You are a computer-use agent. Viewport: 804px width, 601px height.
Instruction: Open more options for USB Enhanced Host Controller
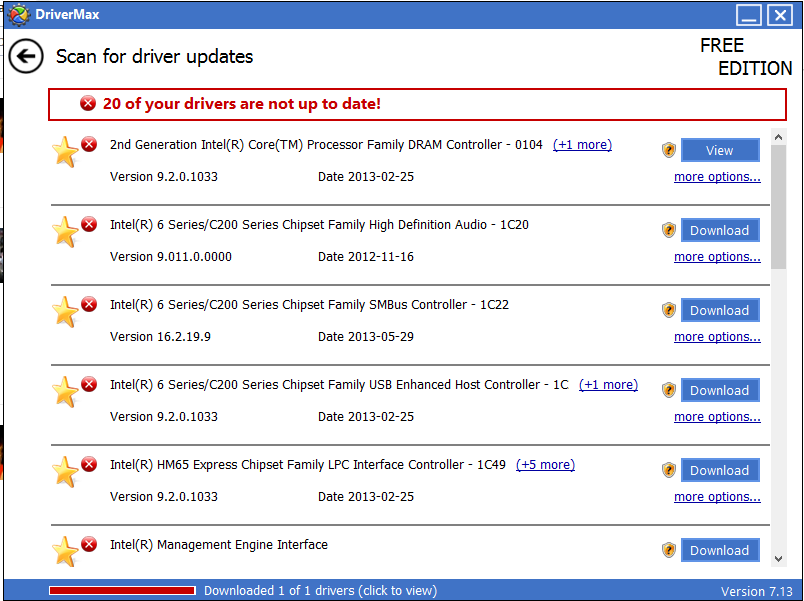(x=717, y=417)
